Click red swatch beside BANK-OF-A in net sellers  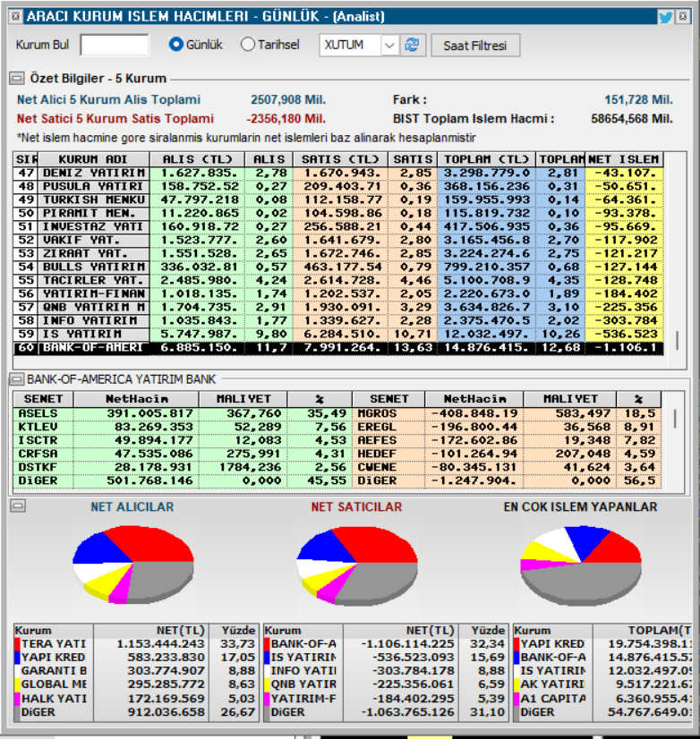click(x=267, y=644)
